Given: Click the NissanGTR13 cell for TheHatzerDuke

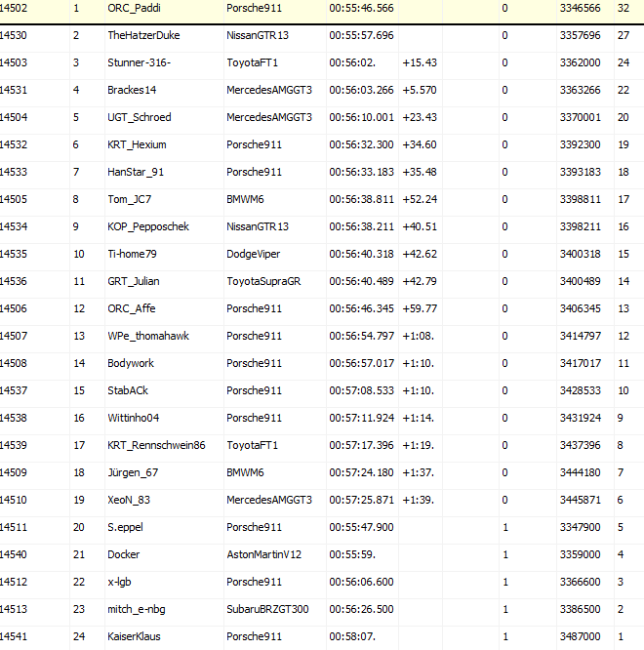Looking at the screenshot, I should 258,35.
